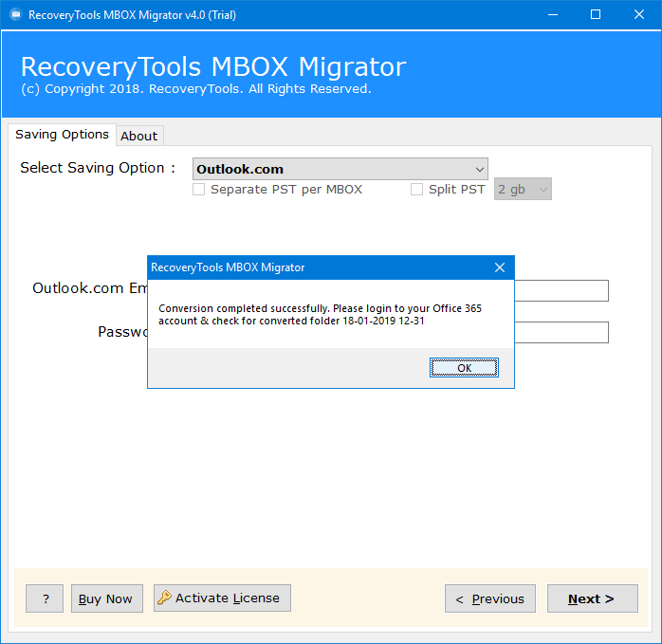The image size is (662, 644).
Task: Switch to the About tab
Action: pyautogui.click(x=138, y=136)
